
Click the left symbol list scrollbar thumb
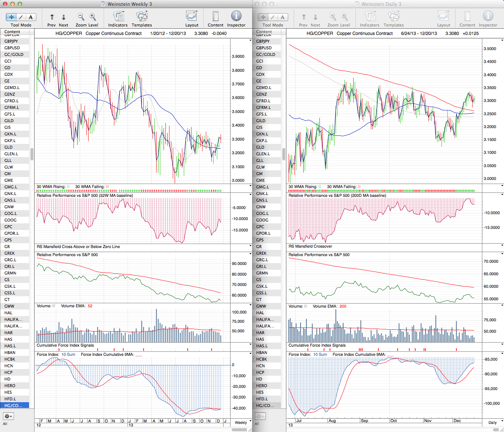pyautogui.click(x=32, y=154)
